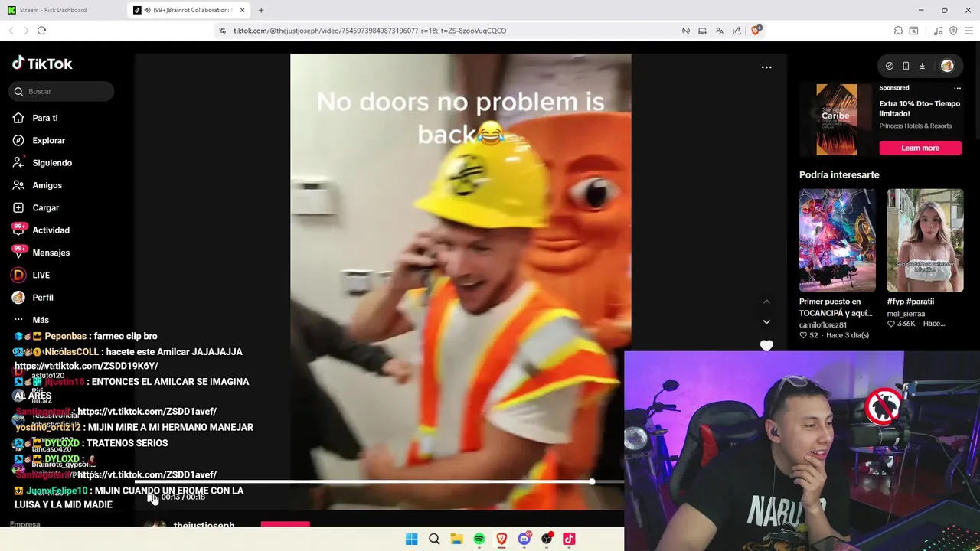Open camiloflorez81 profile link
Screen dimensions: 980x551
[x=823, y=324]
